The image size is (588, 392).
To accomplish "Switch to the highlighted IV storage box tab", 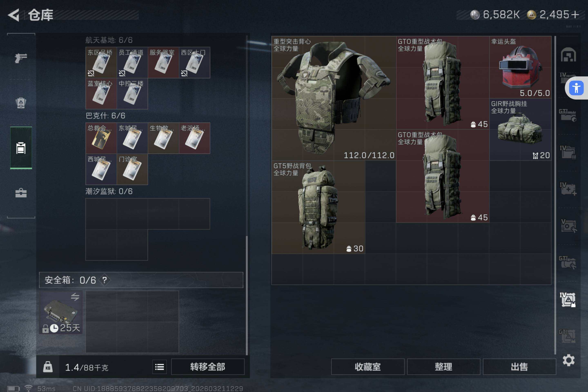I will (568, 300).
